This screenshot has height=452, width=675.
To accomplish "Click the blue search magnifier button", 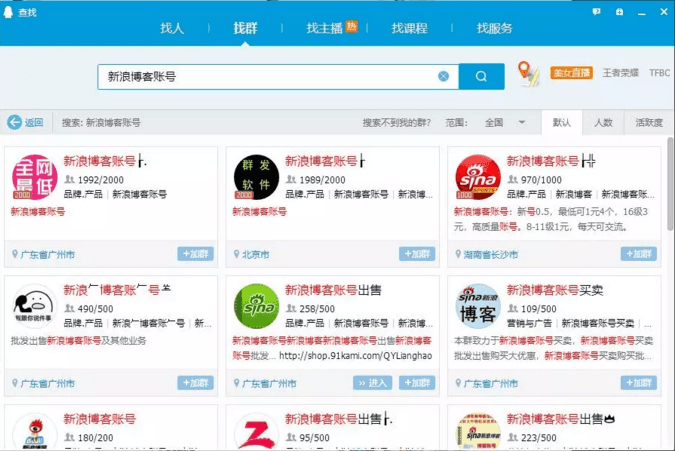I will 481,77.
